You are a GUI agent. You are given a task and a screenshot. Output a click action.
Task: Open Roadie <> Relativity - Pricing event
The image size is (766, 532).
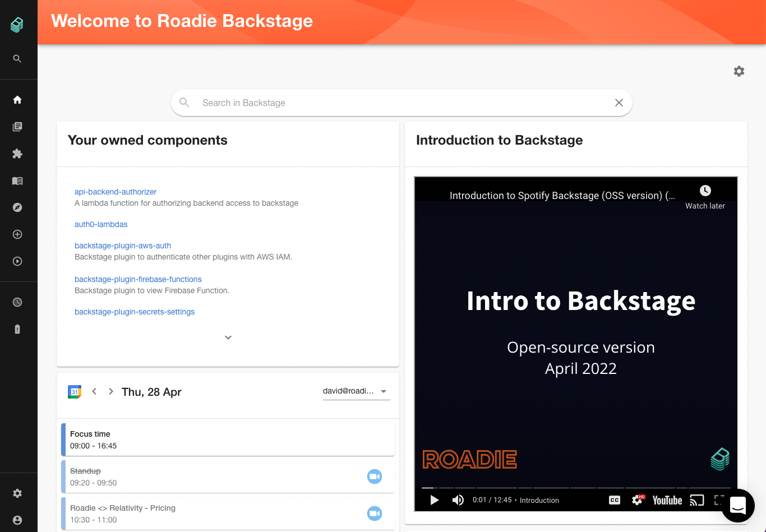228,514
